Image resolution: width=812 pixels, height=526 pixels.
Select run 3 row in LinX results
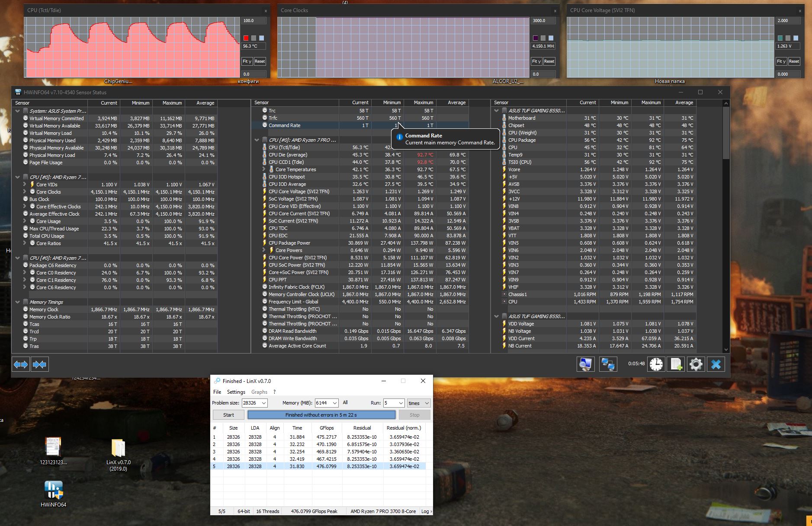coord(318,452)
